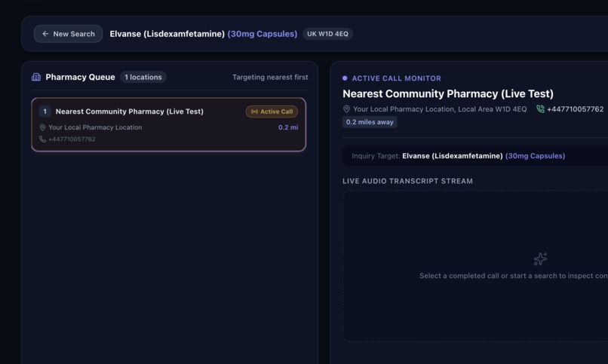Click the Pharmacy Queue building icon
The width and height of the screenshot is (608, 364).
point(36,77)
